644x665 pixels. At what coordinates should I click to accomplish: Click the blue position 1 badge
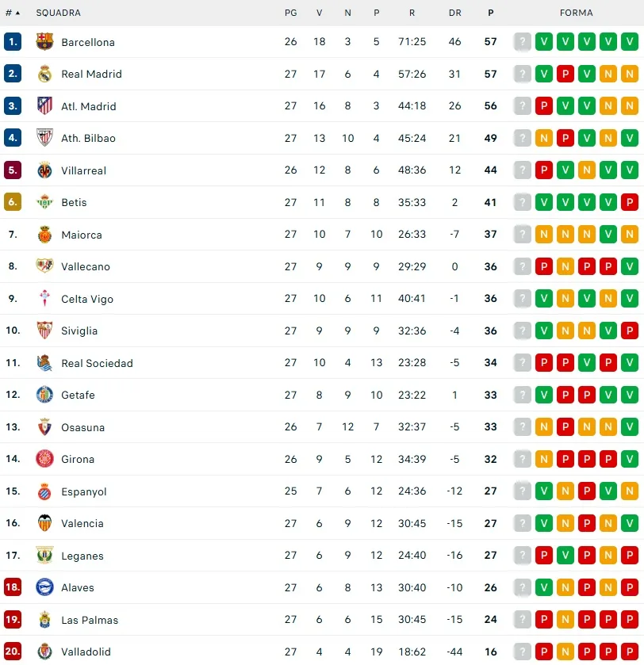click(x=13, y=42)
